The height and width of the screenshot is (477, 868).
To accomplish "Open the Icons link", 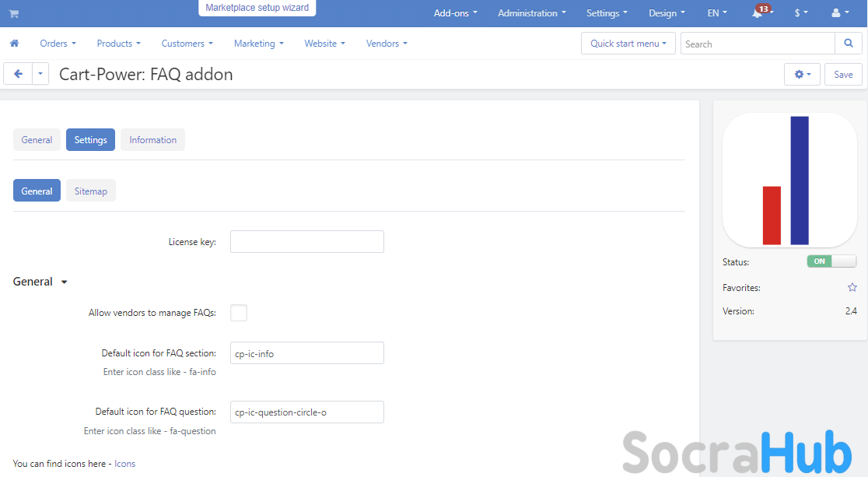I will 124,464.
